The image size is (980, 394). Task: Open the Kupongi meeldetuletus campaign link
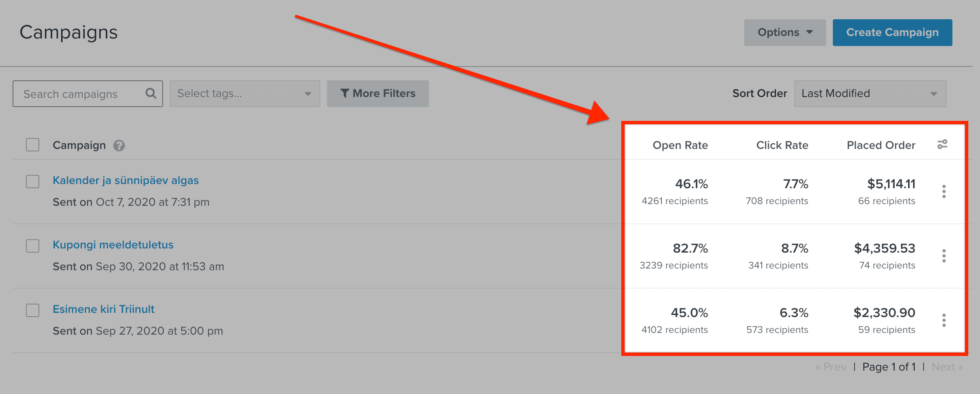tap(113, 245)
